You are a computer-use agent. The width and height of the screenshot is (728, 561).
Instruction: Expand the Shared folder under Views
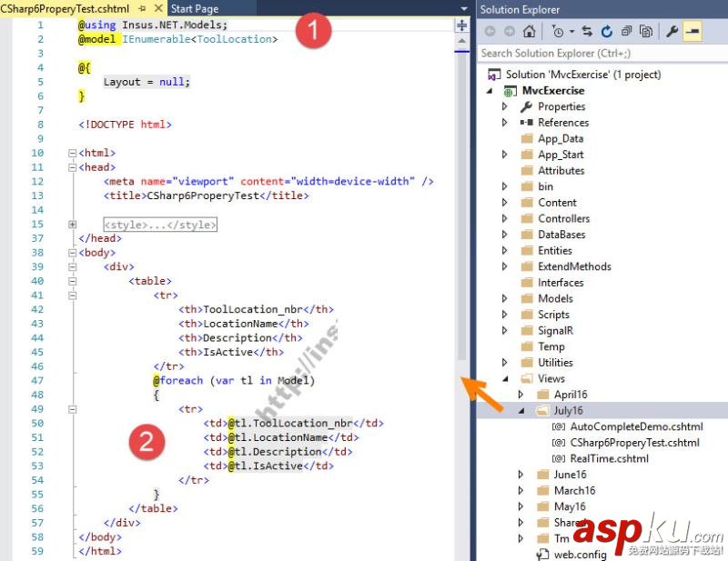tap(519, 522)
